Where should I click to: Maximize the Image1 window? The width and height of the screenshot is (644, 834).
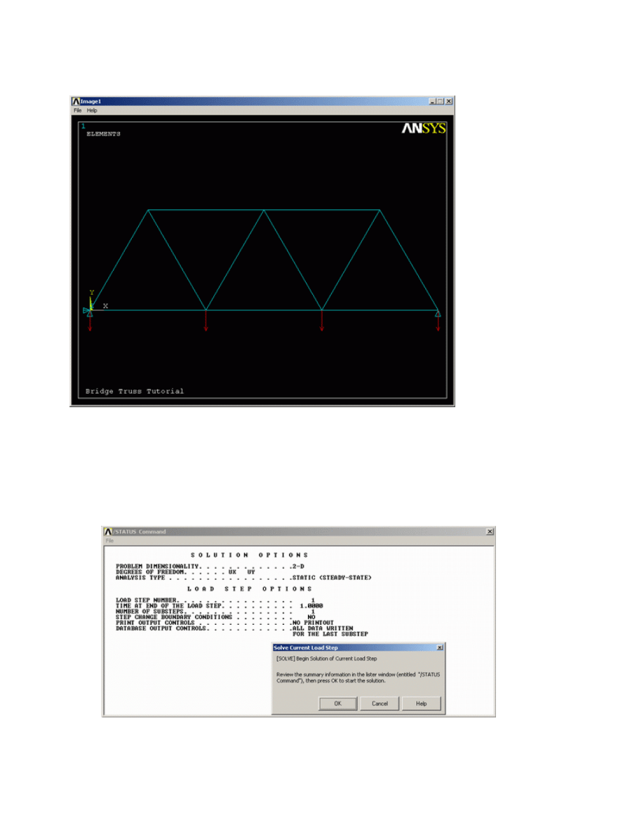440,101
